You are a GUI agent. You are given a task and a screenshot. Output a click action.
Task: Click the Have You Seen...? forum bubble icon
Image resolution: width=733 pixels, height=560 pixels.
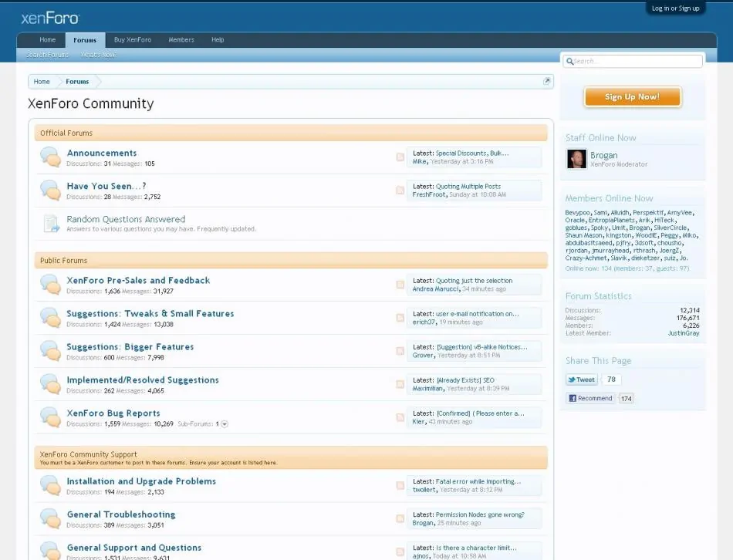(x=50, y=191)
